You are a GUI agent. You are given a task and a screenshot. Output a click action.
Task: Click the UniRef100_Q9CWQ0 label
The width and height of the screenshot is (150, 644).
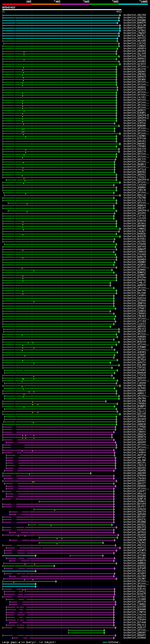coord(135,80)
